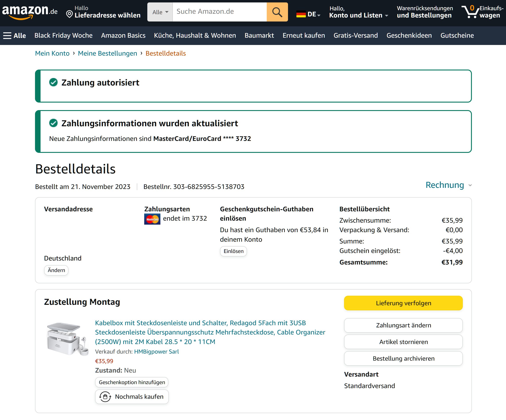Open Meine Bestellungen breadcrumb link
506x420 pixels.
click(x=107, y=53)
